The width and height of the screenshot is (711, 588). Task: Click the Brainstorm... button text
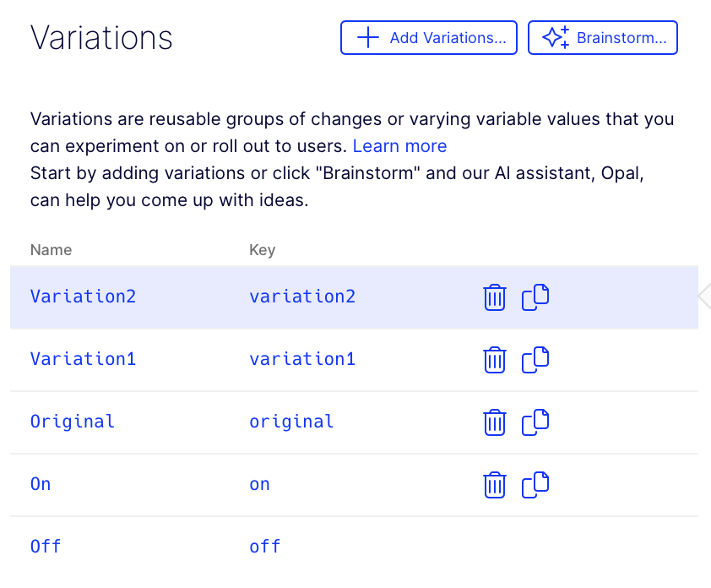point(621,38)
